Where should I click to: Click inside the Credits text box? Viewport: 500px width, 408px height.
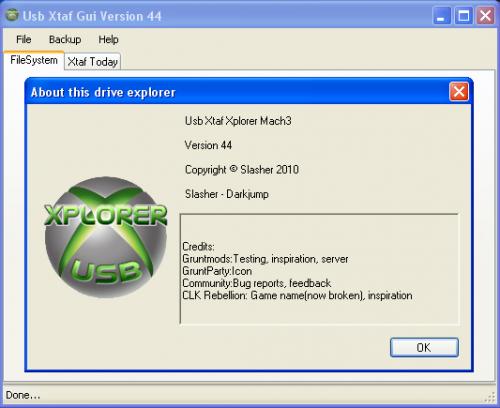(319, 269)
